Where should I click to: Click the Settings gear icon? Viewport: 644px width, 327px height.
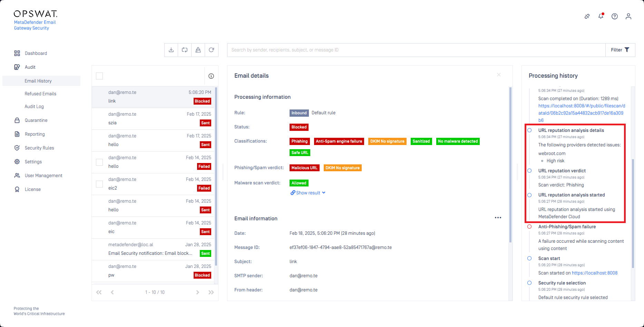[x=17, y=162]
